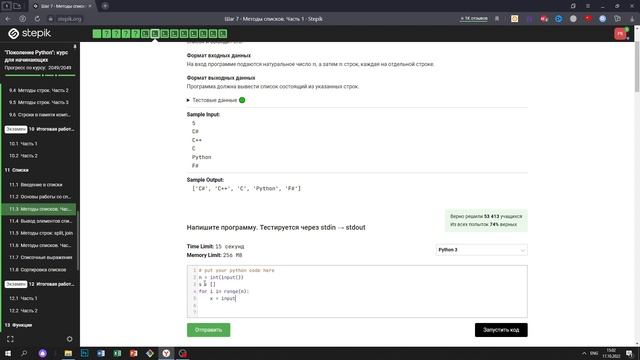Click the page vertical scrollbar
The width and height of the screenshot is (640, 360).
[x=637, y=67]
